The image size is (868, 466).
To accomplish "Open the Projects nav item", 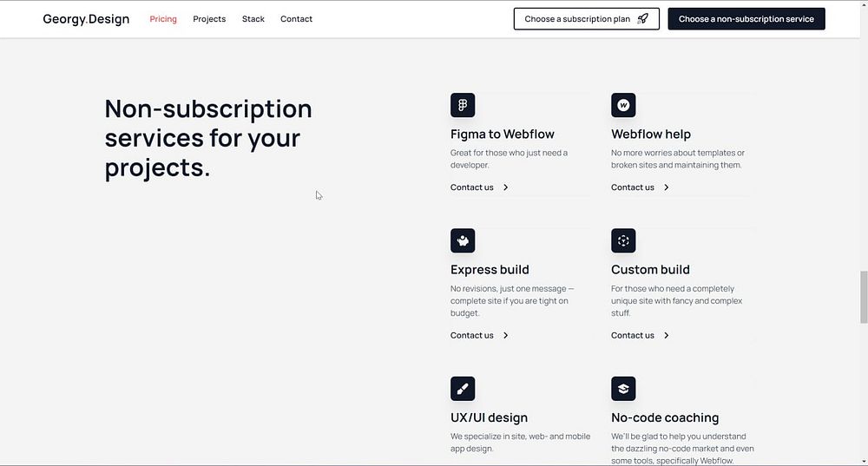I will (x=209, y=19).
